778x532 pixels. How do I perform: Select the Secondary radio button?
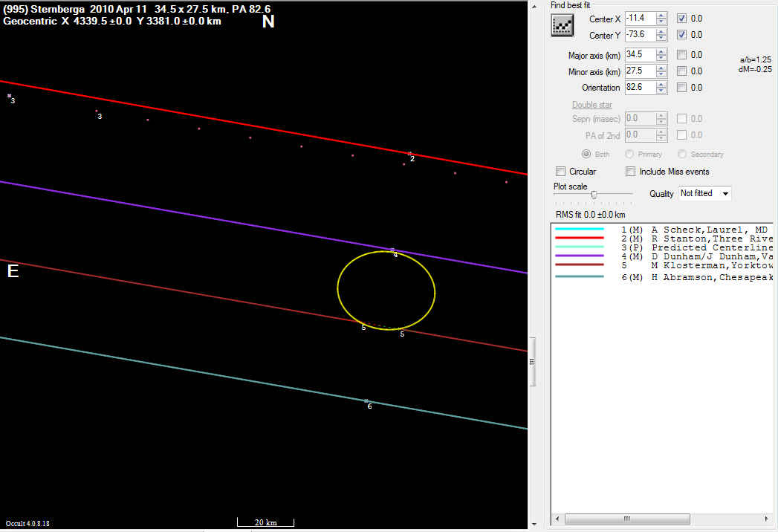[681, 154]
